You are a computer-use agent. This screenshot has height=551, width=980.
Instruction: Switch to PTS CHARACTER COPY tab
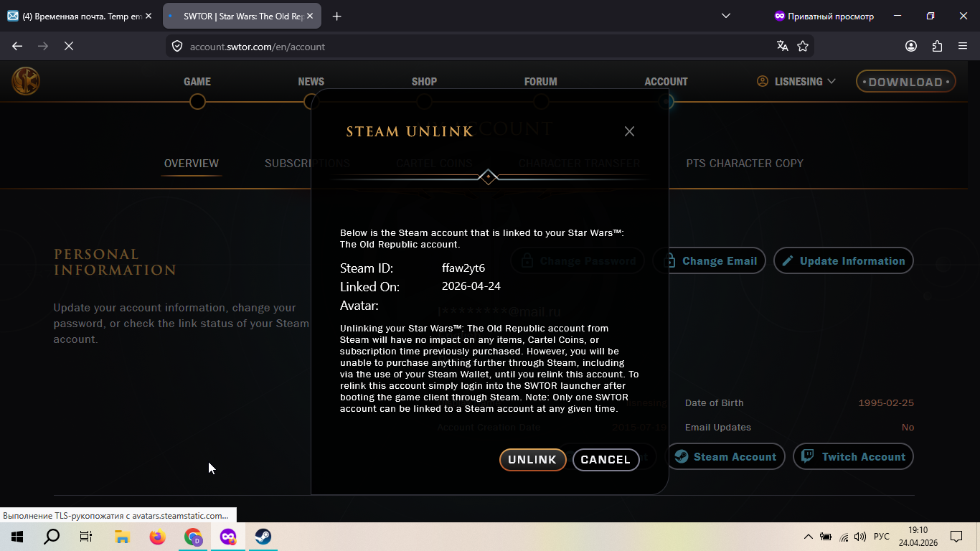[x=745, y=164]
